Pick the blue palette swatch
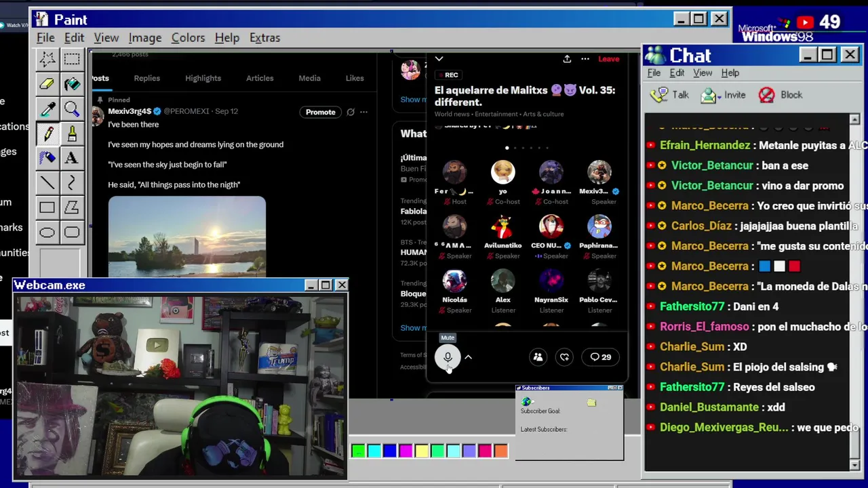Image resolution: width=868 pixels, height=488 pixels. click(390, 451)
